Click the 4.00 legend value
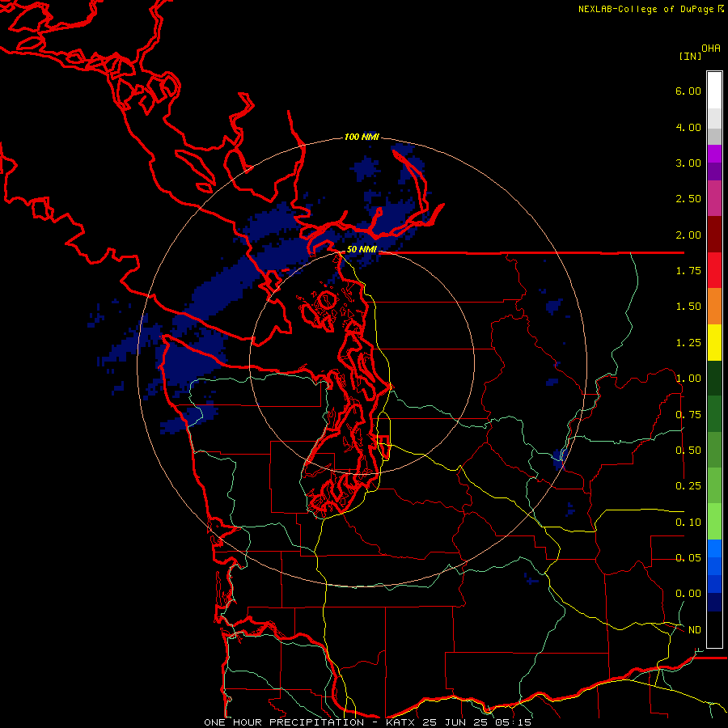 pos(688,127)
